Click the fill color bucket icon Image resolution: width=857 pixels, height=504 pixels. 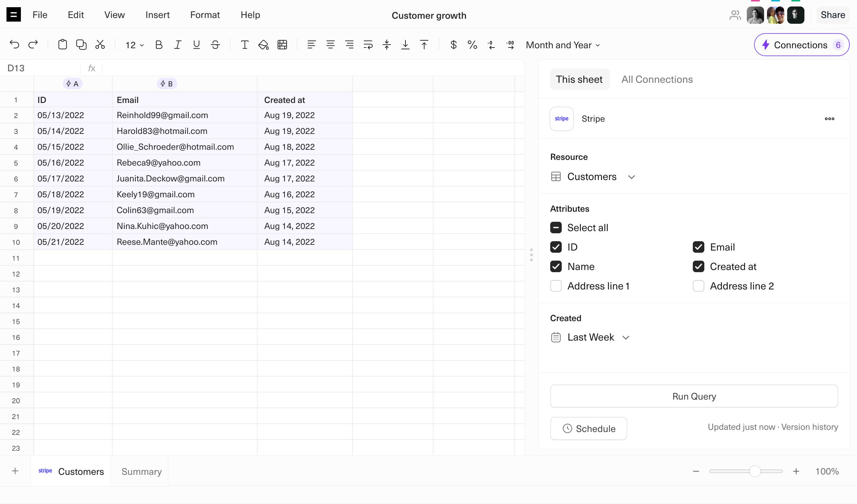tap(263, 45)
